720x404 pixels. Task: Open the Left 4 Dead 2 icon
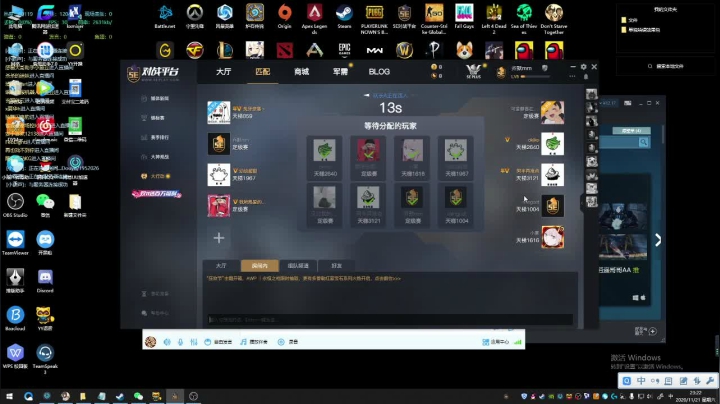tap(494, 19)
